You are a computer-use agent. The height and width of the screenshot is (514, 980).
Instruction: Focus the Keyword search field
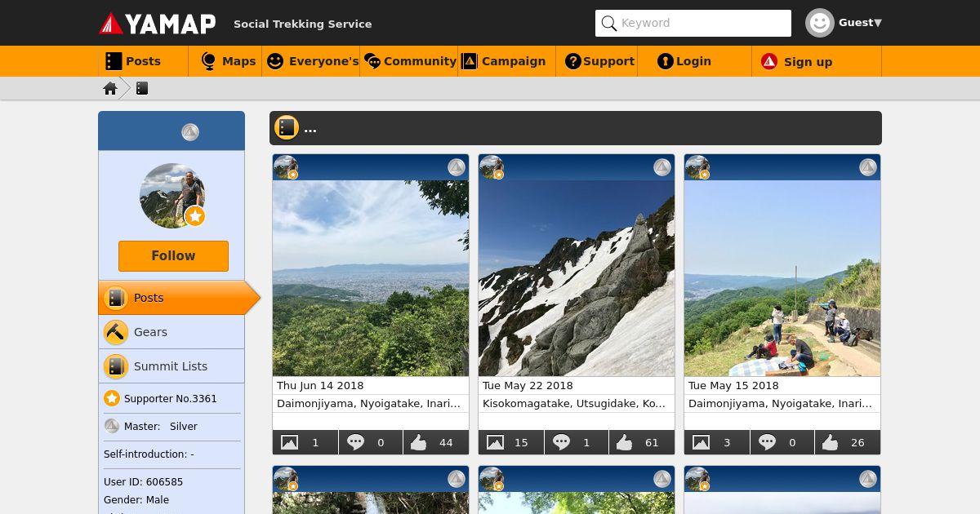click(693, 23)
